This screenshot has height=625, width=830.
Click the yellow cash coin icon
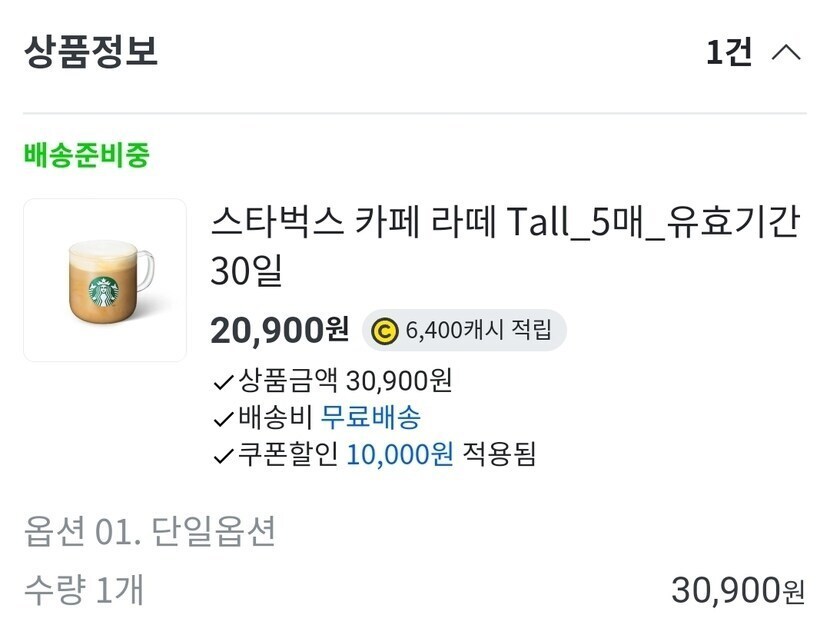pyautogui.click(x=384, y=331)
